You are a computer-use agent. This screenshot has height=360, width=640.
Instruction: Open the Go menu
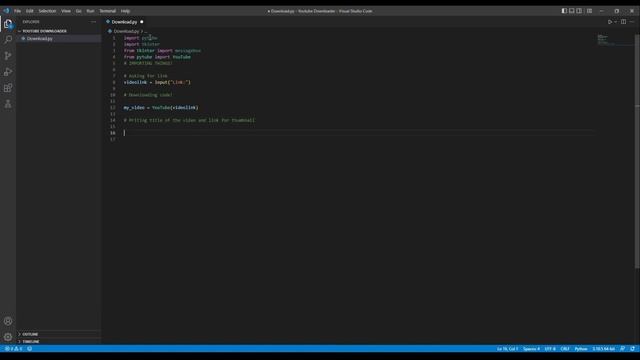(78, 11)
